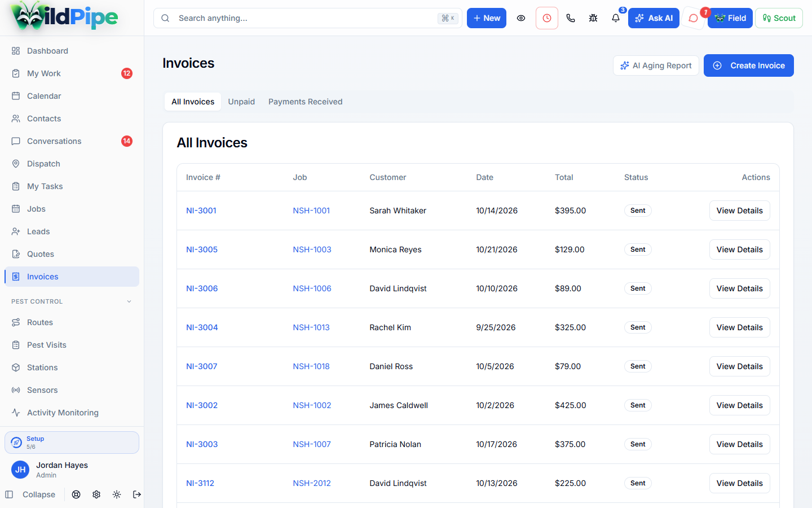The width and height of the screenshot is (812, 508).
Task: Open job NSH-1007 link
Action: click(312, 444)
